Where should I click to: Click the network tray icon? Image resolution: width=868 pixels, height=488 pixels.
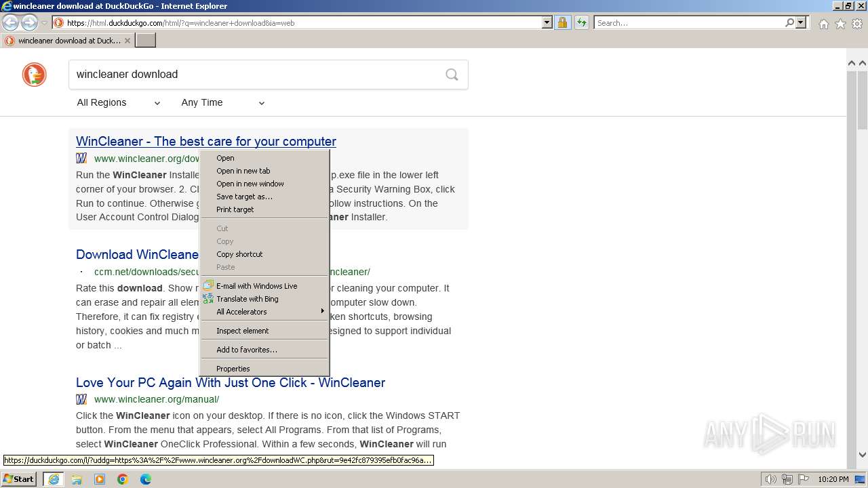coord(787,479)
